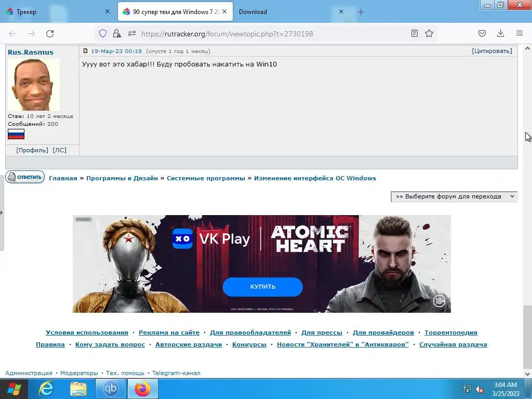Click Rus.Rasmus avatar picture
The image size is (532, 399).
pyautogui.click(x=34, y=85)
